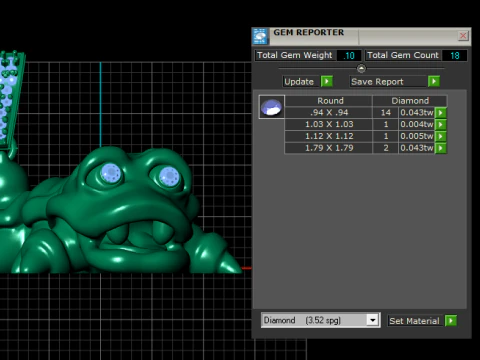480x360 pixels.
Task: Select the '1.12 X 1.12' size cell
Action: tap(329, 136)
